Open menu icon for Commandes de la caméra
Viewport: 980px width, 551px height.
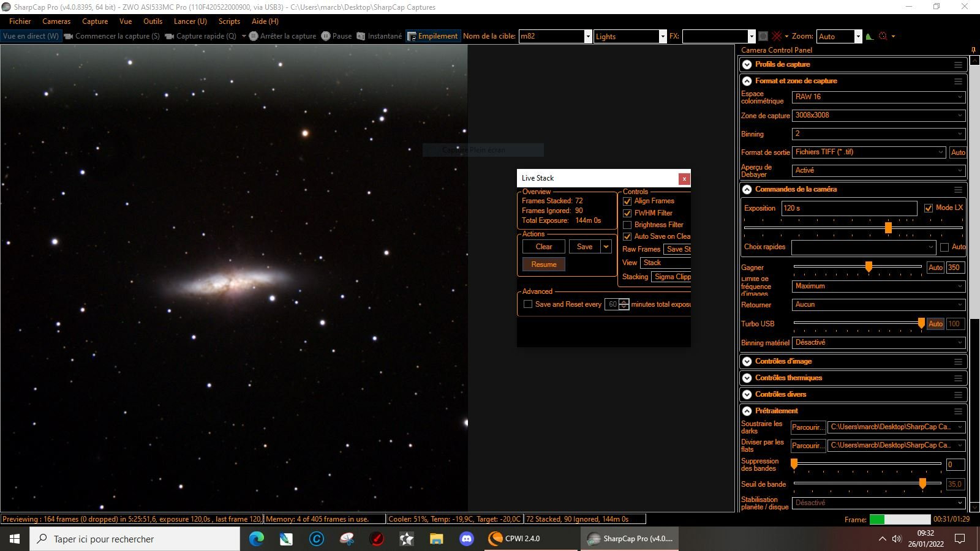point(958,190)
